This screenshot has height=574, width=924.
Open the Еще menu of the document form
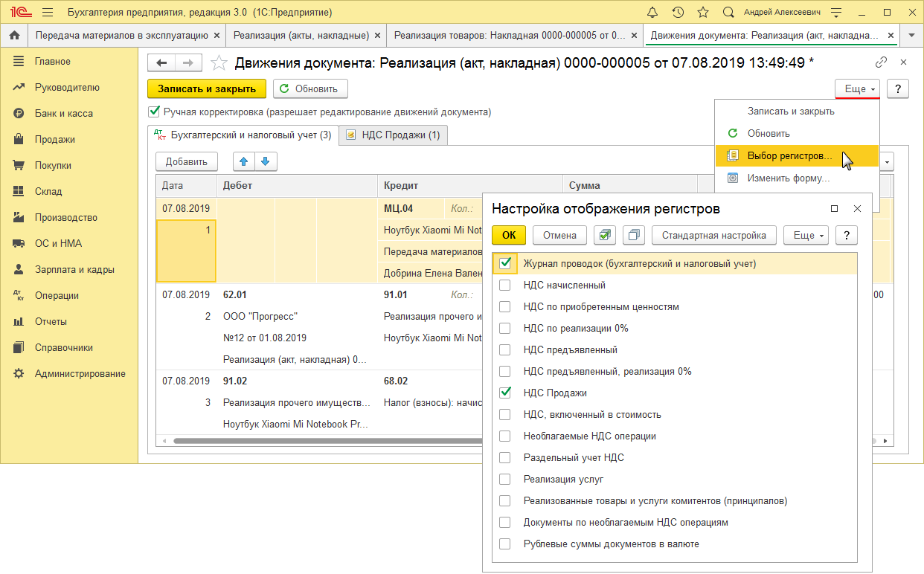coord(858,88)
